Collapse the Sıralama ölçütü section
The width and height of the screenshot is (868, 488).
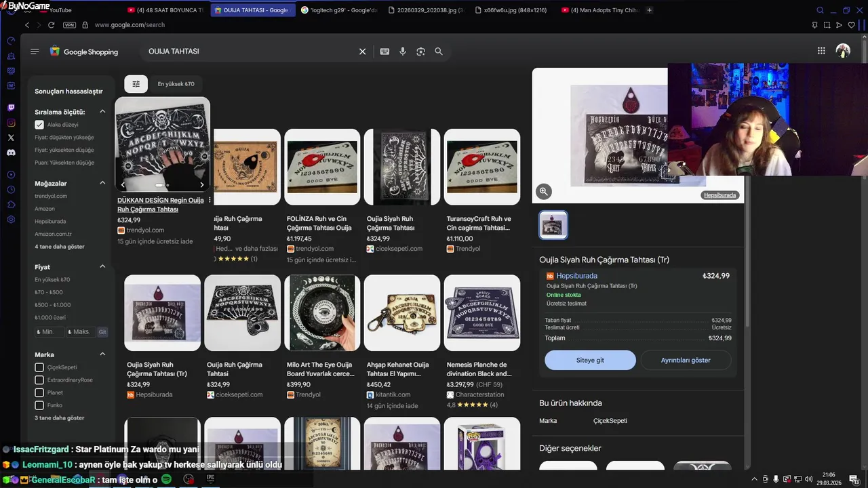coord(102,112)
